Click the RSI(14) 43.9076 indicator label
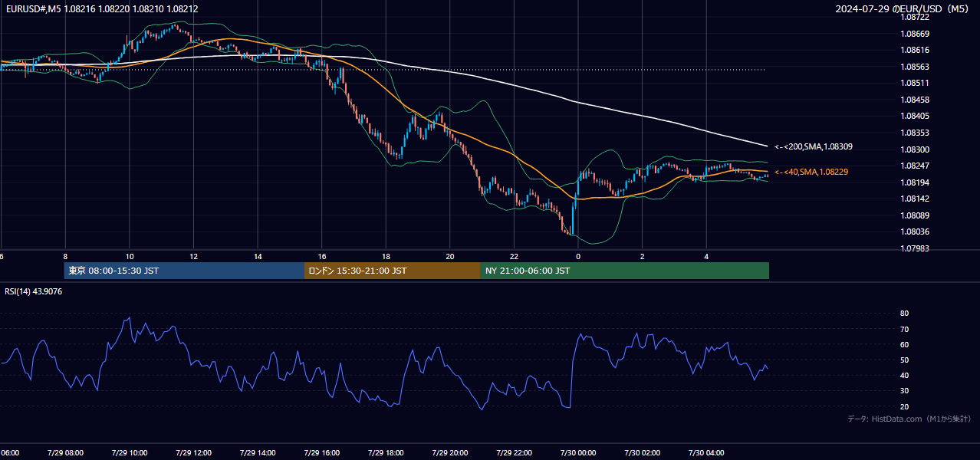The width and height of the screenshot is (980, 460). pos(34,291)
